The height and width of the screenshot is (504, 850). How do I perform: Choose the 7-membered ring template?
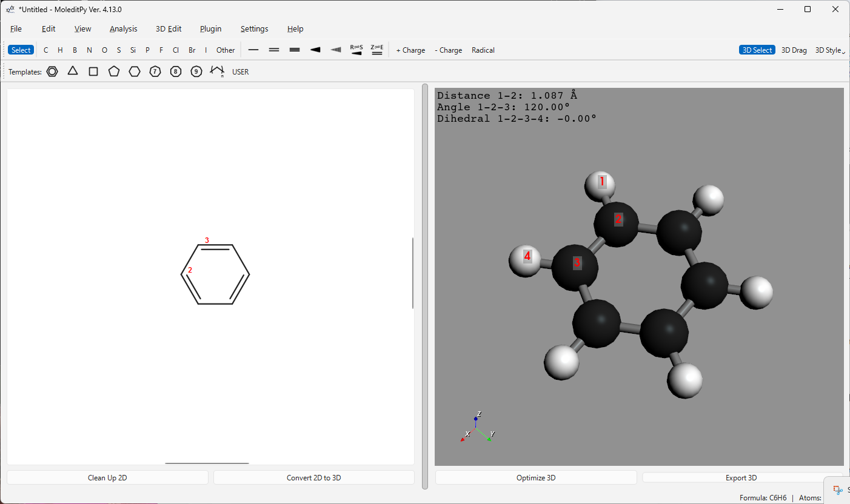click(x=155, y=71)
